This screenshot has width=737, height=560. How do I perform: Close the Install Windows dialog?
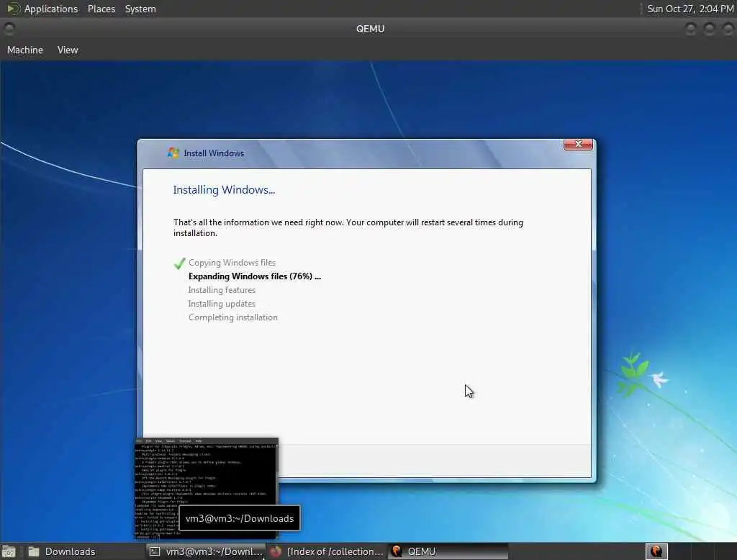[x=578, y=145]
